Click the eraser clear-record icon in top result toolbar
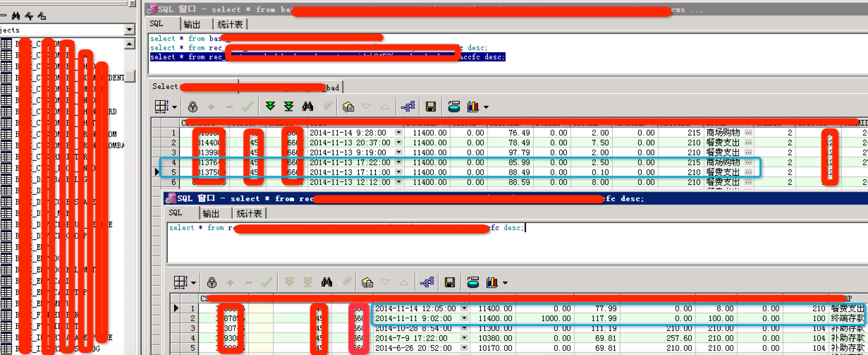This screenshot has height=355, width=868. click(x=328, y=105)
